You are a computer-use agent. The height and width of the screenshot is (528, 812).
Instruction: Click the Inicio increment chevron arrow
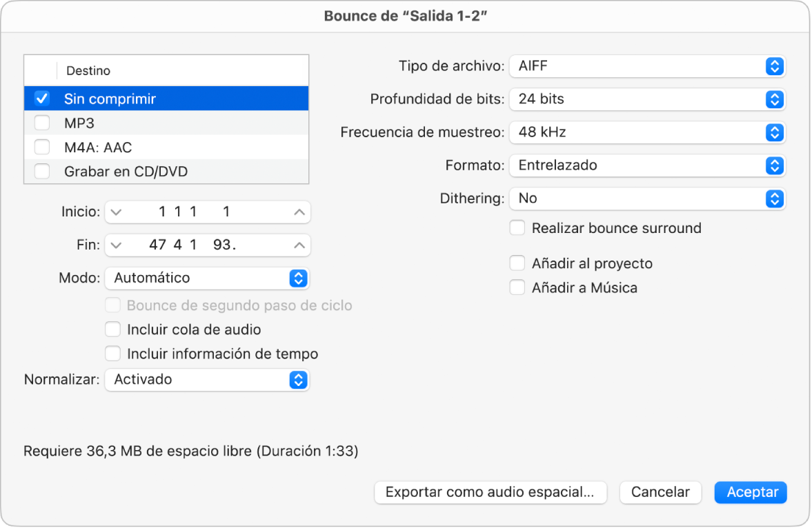click(299, 212)
